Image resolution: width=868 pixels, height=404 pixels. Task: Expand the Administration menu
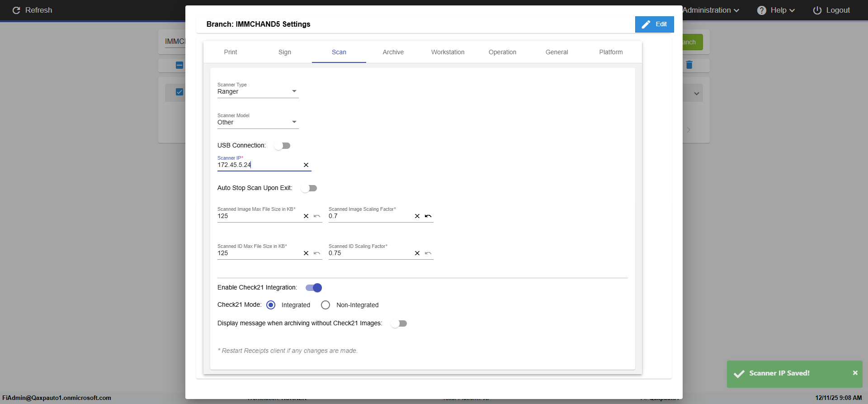[x=711, y=10]
